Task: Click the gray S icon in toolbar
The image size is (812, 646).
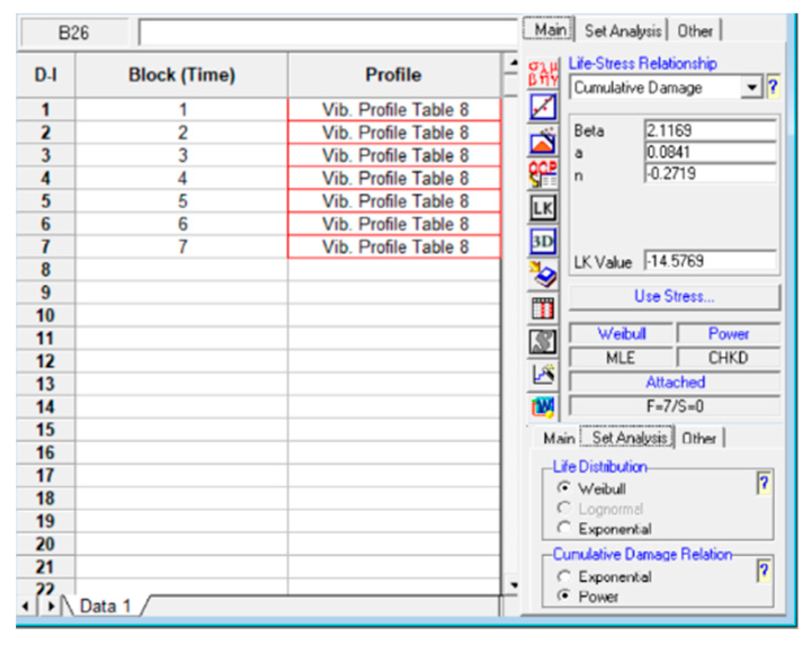Action: (x=542, y=342)
